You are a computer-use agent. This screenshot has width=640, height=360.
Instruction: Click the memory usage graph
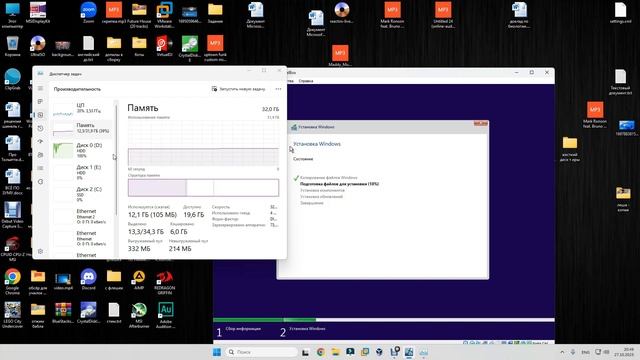coord(203,143)
